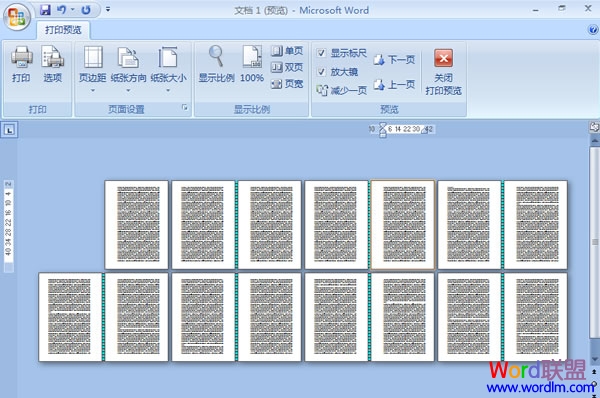Click 减少一页 shrink one page
The width and height of the screenshot is (600, 398).
coord(341,90)
